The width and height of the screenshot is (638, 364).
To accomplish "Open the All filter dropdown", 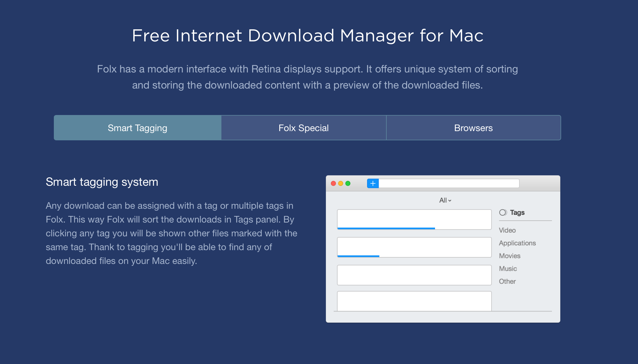I will pyautogui.click(x=445, y=200).
